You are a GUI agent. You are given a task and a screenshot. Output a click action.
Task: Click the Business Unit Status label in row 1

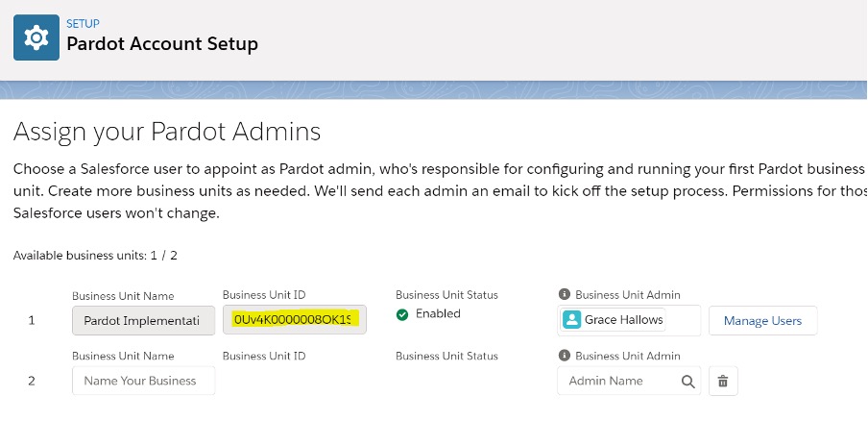pyautogui.click(x=446, y=295)
